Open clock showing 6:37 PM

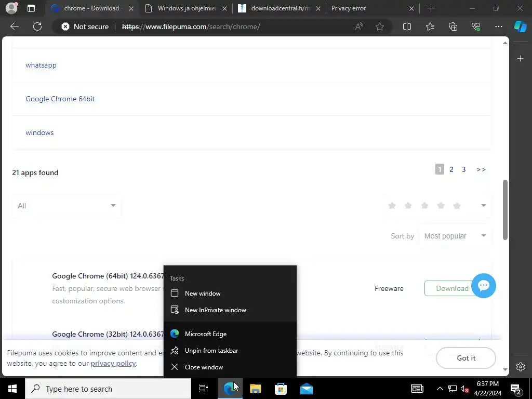click(x=487, y=389)
